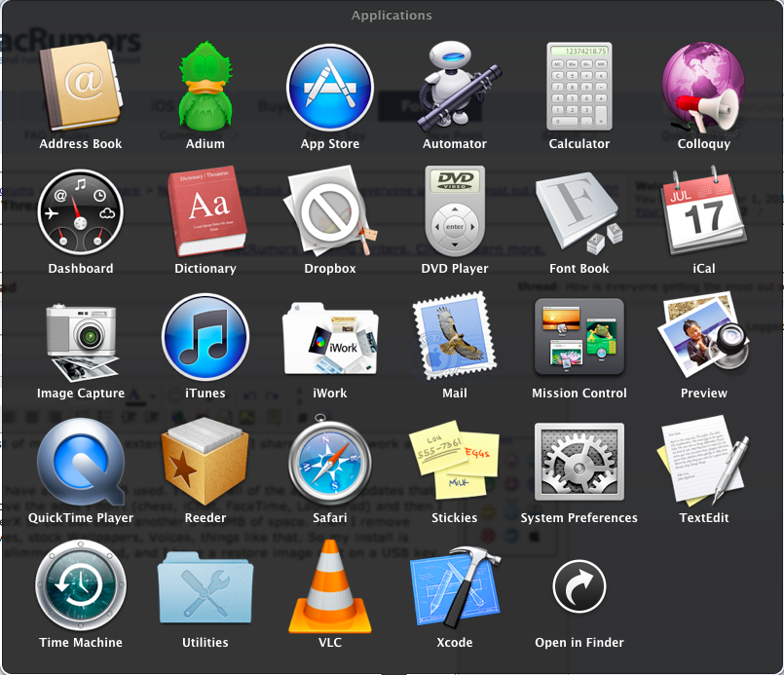
Task: Open System Preferences gear icon
Action: pos(579,462)
